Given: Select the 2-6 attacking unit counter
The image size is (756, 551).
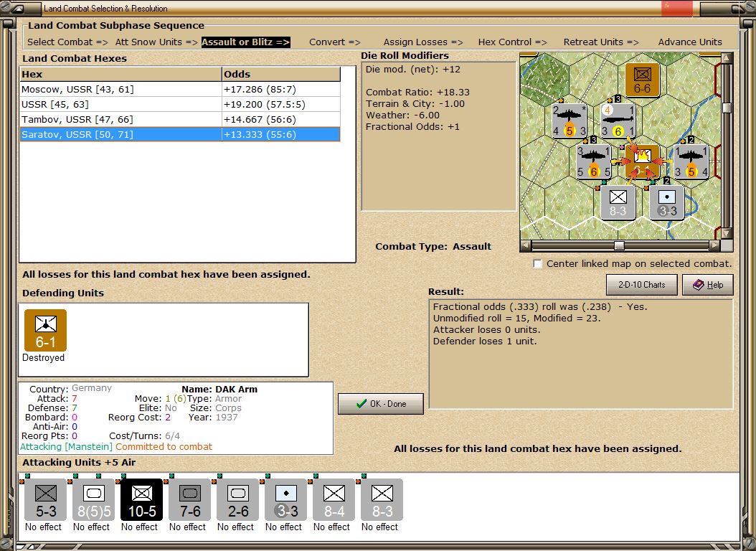Looking at the screenshot, I should (x=237, y=500).
